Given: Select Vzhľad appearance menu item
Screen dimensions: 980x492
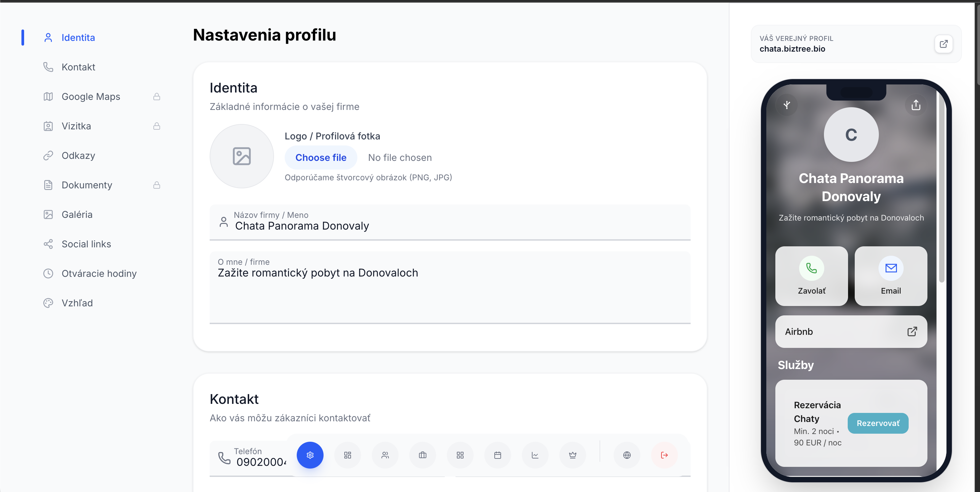Looking at the screenshot, I should pos(77,303).
